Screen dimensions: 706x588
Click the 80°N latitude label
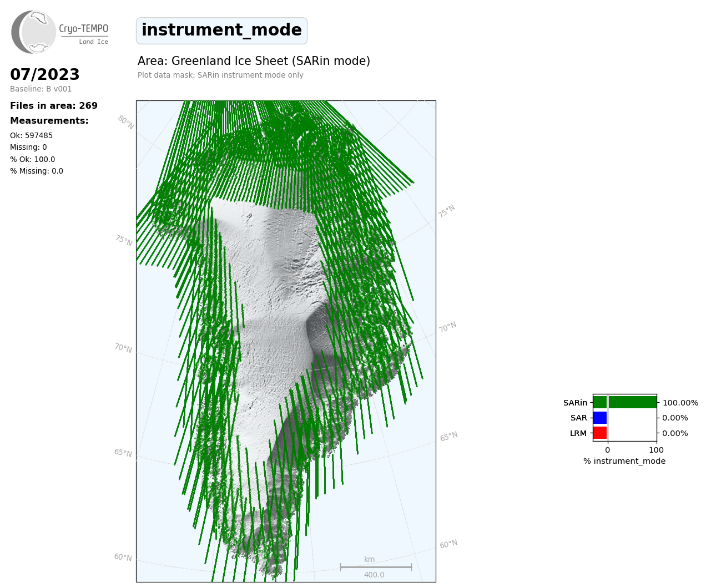pos(125,123)
